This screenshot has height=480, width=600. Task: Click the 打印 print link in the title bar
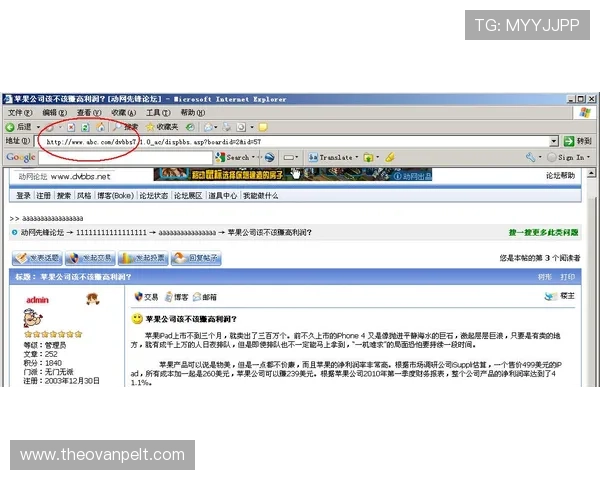(x=567, y=277)
